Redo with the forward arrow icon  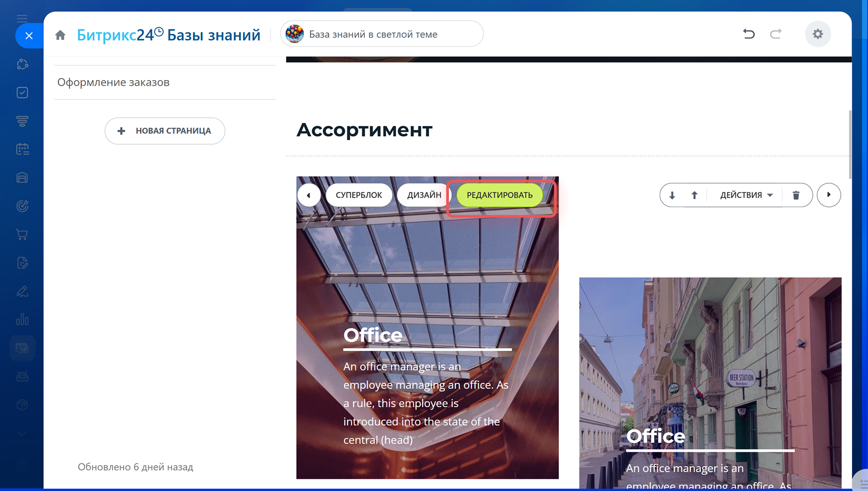[776, 34]
